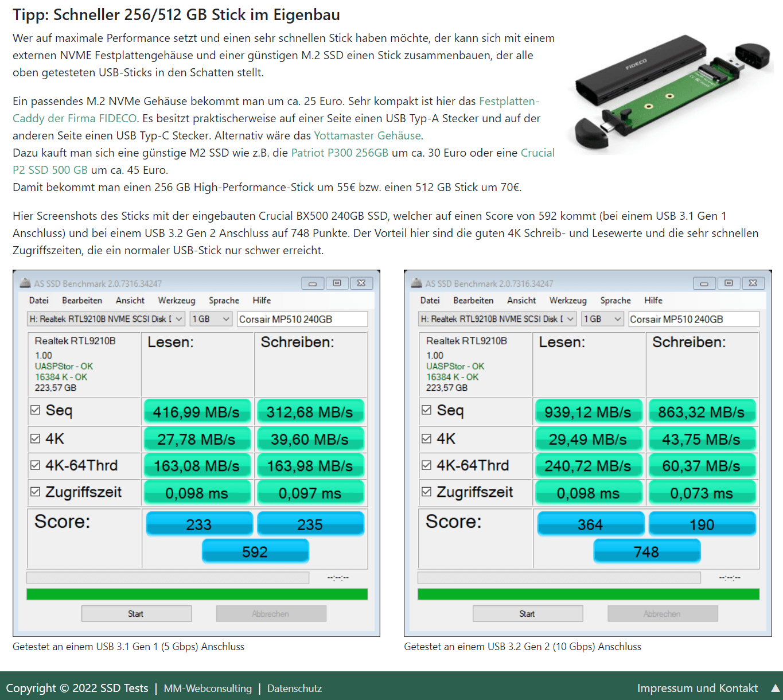This screenshot has width=783, height=700.
Task: Click access time write value 0,073 ms
Action: (702, 492)
